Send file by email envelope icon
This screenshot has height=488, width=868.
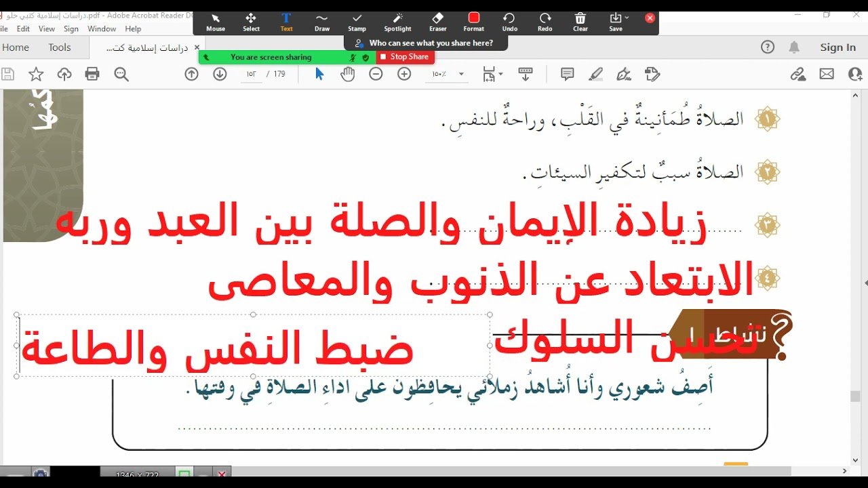click(x=827, y=74)
